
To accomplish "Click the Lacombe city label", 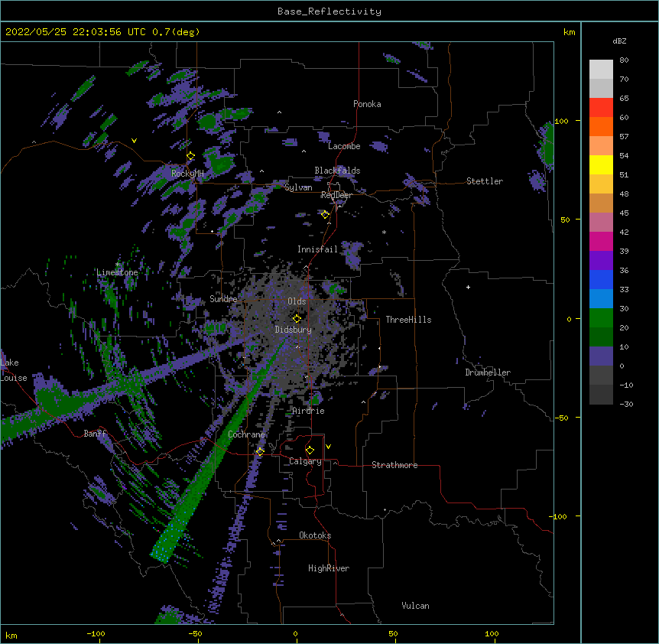I will tap(344, 146).
